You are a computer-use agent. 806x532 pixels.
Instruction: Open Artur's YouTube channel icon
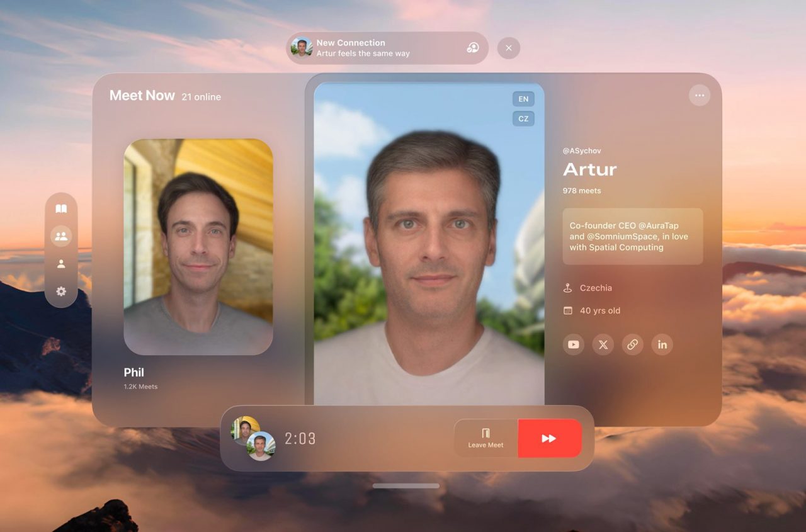573,344
